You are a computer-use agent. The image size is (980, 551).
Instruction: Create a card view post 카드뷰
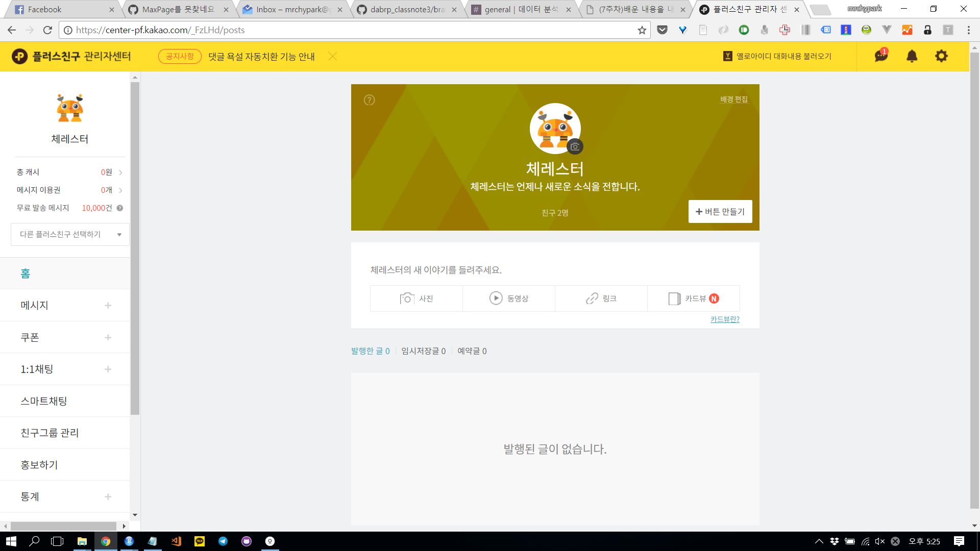click(693, 298)
